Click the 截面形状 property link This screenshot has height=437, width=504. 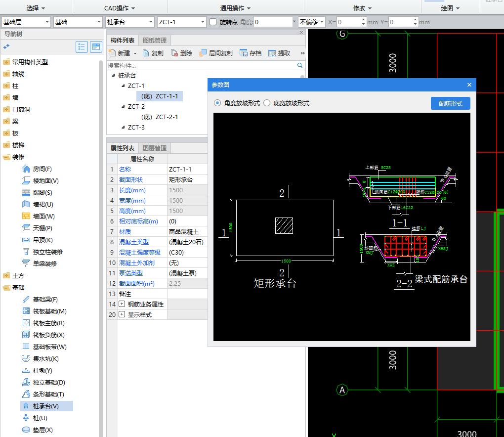click(131, 180)
